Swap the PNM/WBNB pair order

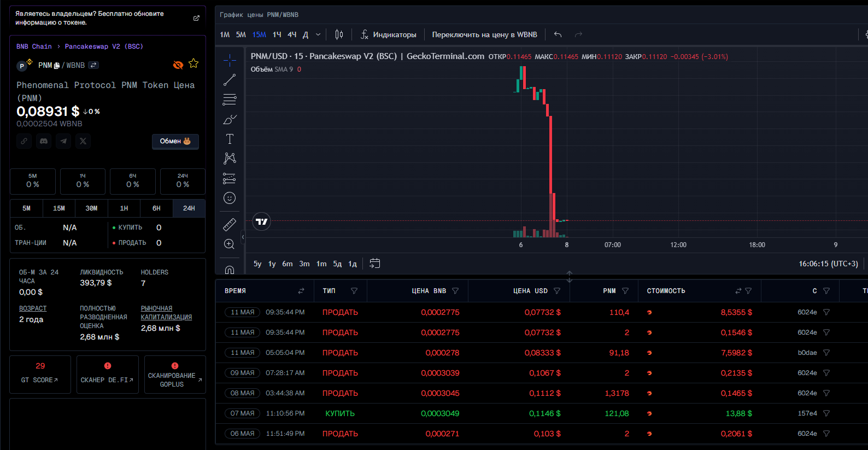[x=93, y=65]
